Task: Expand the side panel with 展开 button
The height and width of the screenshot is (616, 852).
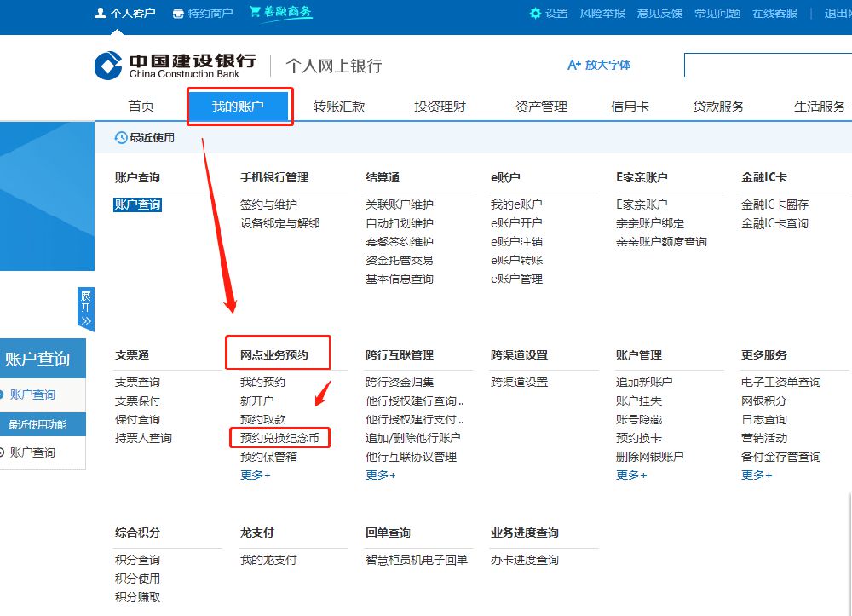Action: 86,308
